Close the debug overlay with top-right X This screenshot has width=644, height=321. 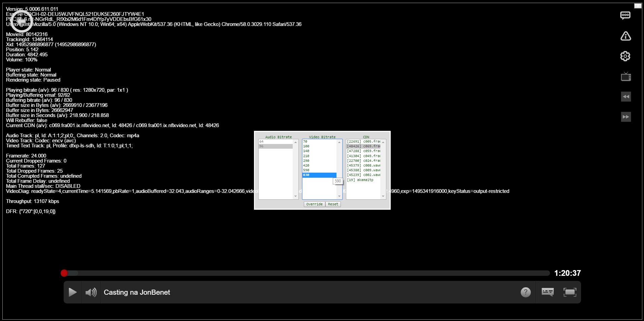click(638, 6)
